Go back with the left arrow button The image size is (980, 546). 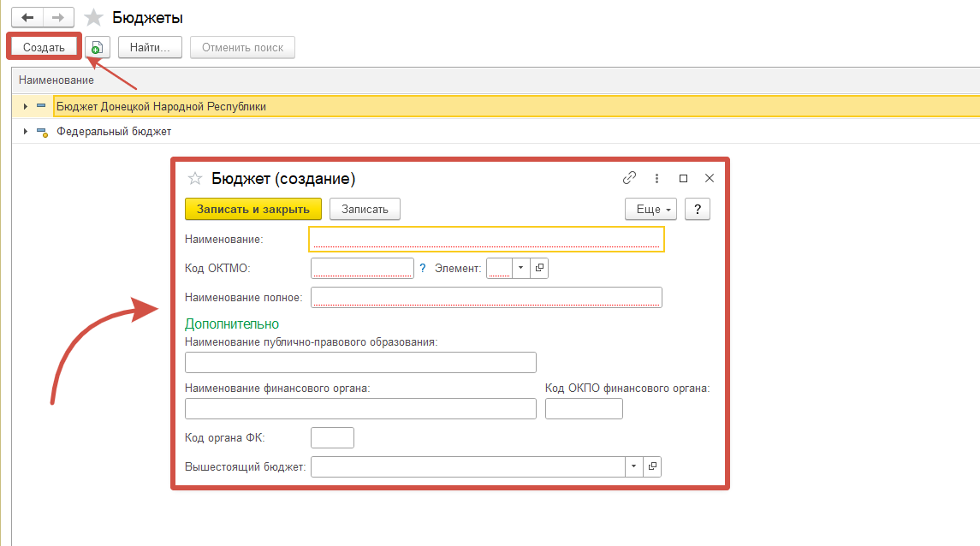pos(27,17)
